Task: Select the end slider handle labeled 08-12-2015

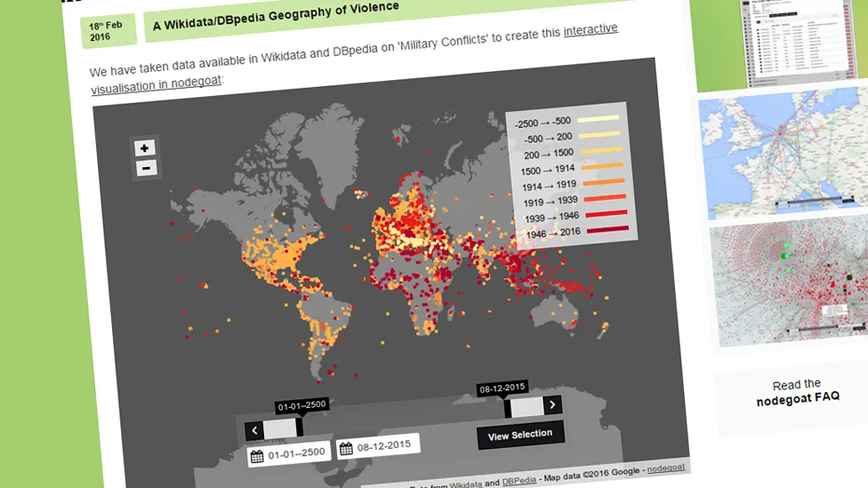Action: (x=508, y=408)
